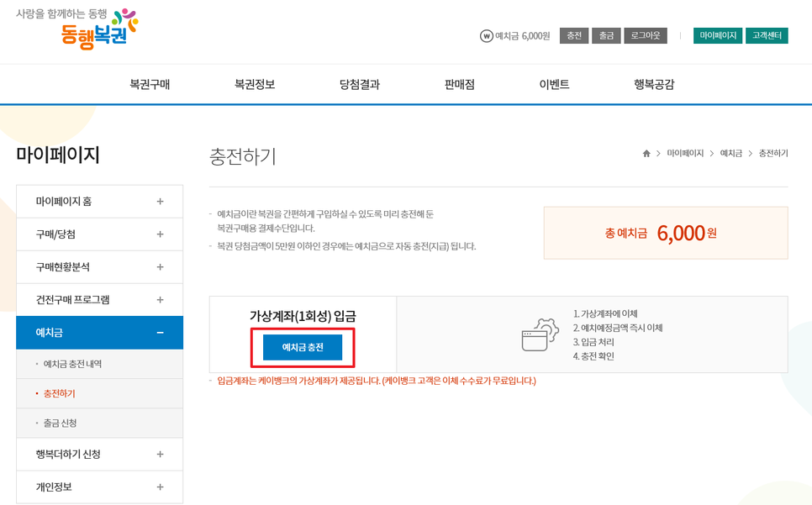Open 출금 신청 submenu item
The width and height of the screenshot is (812, 505).
point(99,423)
